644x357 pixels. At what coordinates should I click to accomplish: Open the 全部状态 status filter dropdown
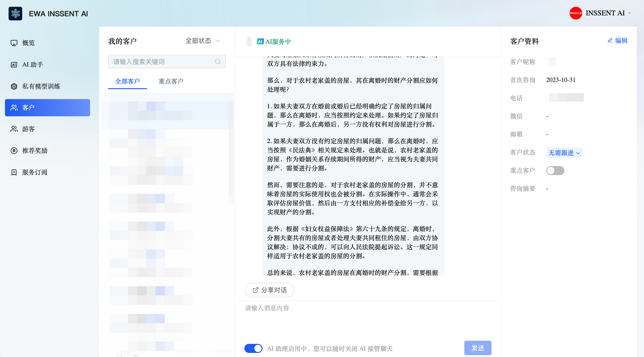click(x=203, y=41)
